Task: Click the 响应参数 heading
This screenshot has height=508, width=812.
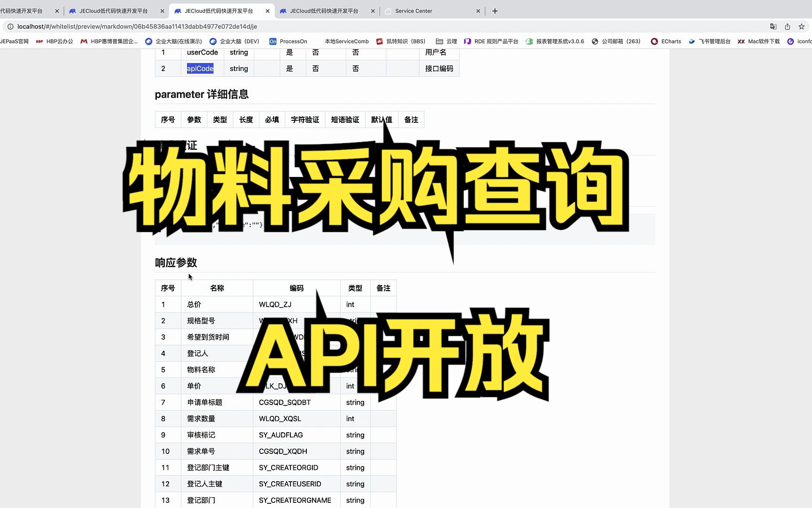Action: coord(176,262)
